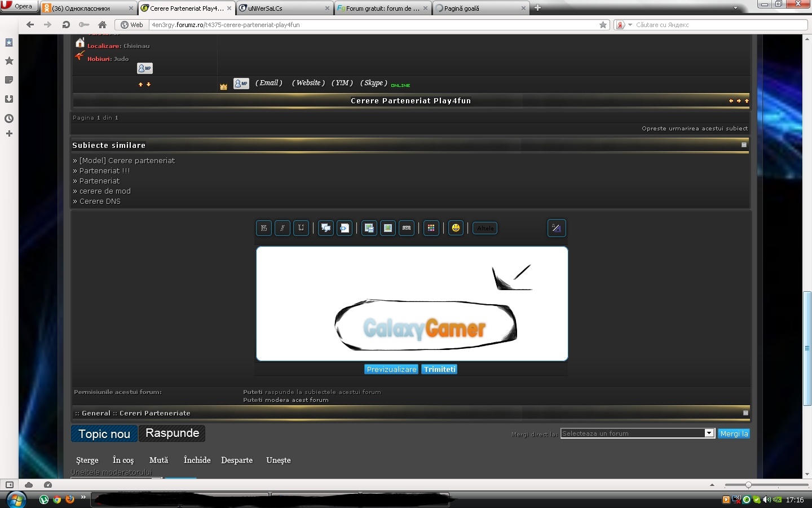
Task: Click the browser Back button
Action: tap(30, 25)
